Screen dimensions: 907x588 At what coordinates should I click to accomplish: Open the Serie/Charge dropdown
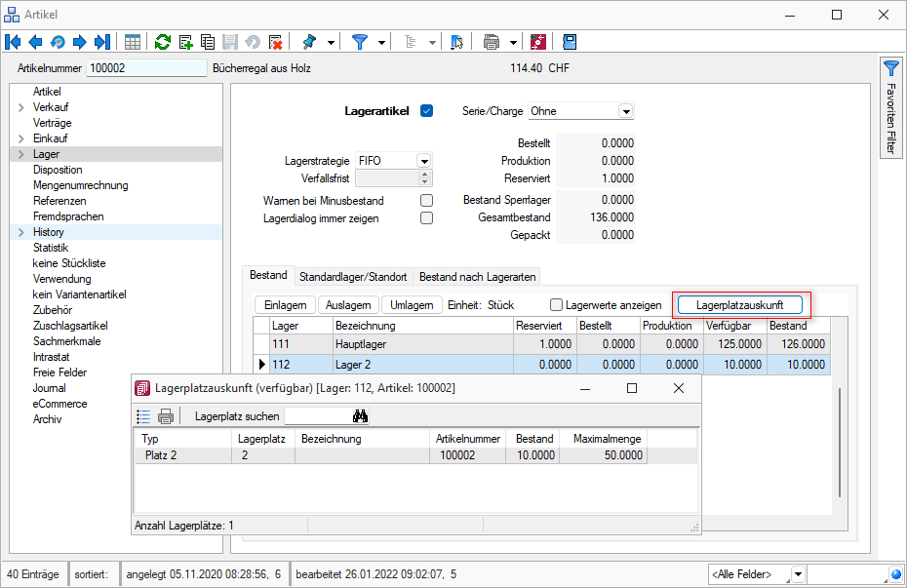tap(625, 111)
